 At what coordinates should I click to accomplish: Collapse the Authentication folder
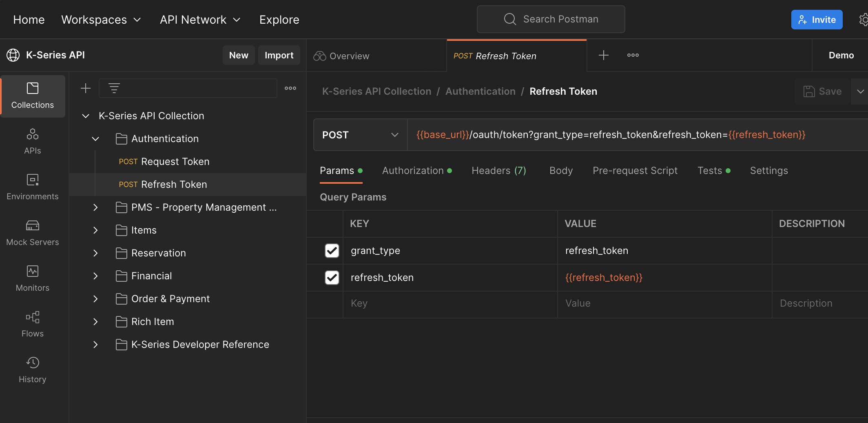tap(95, 139)
